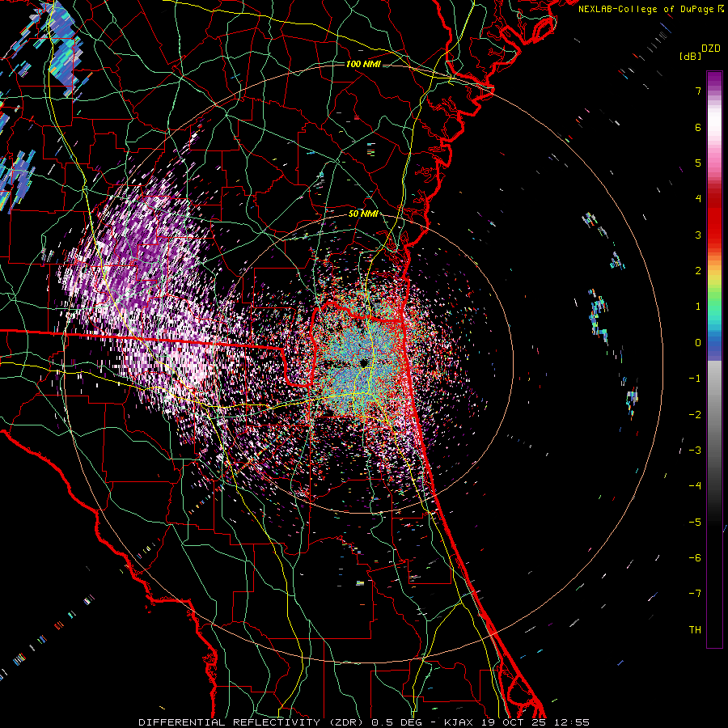
Task: Click the TH threshold label on legend
Action: click(x=695, y=630)
